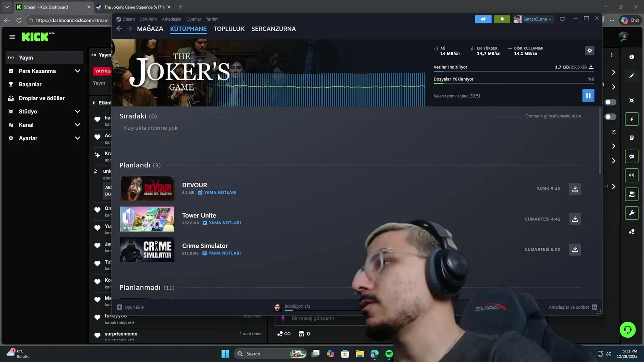Toggle the lower switch in Kick panel
The width and height of the screenshot is (644, 362).
click(x=610, y=117)
